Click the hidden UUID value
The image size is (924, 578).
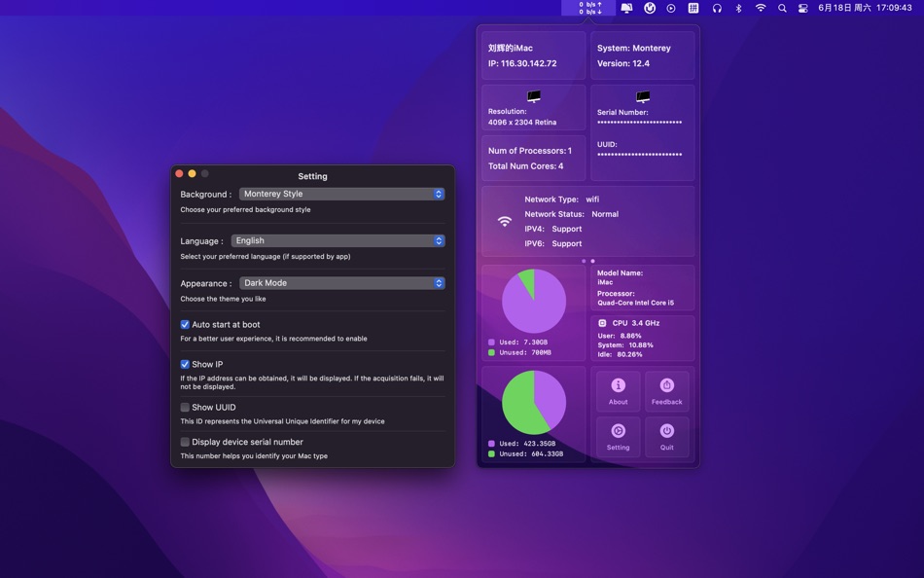[639, 155]
